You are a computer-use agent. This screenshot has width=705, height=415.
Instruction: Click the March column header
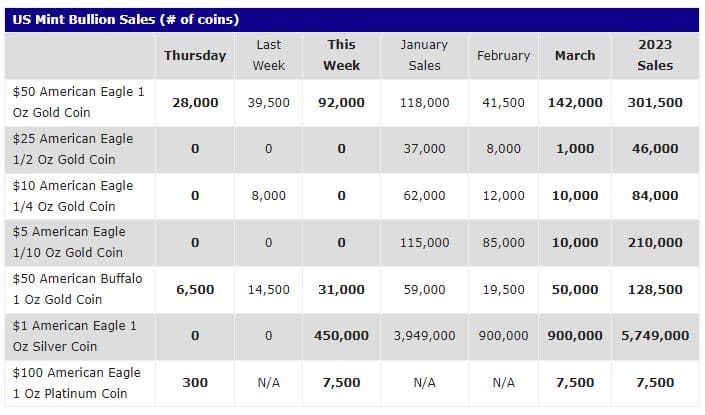575,56
